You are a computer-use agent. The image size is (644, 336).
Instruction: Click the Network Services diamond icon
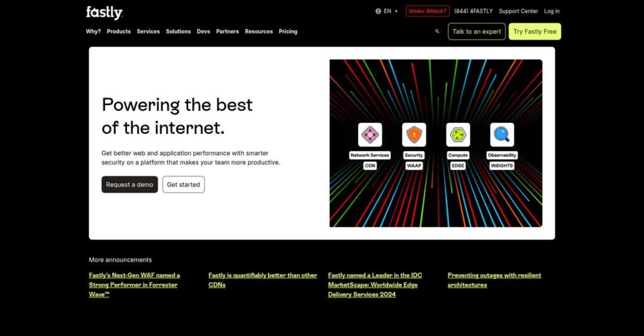point(370,135)
